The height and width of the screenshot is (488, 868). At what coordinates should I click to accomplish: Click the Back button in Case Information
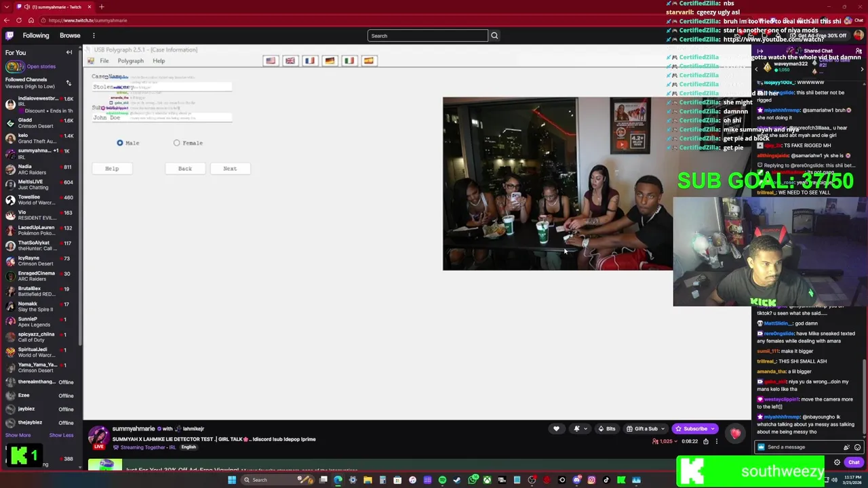pyautogui.click(x=185, y=169)
